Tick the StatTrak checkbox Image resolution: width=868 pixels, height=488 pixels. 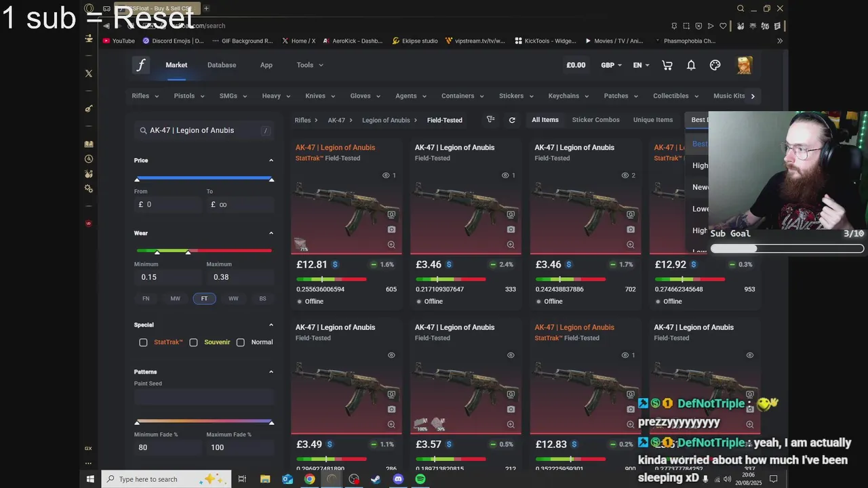click(x=143, y=342)
